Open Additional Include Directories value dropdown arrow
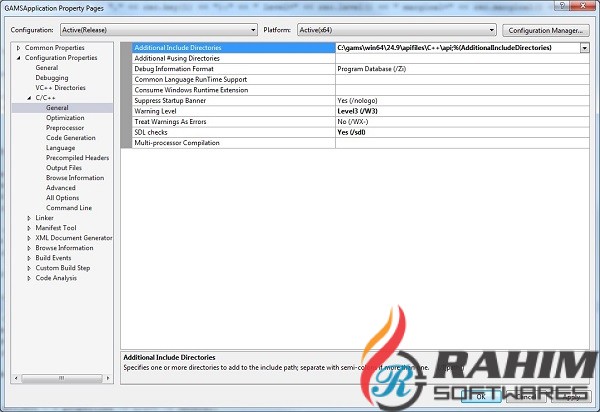600x412 pixels. [584, 48]
